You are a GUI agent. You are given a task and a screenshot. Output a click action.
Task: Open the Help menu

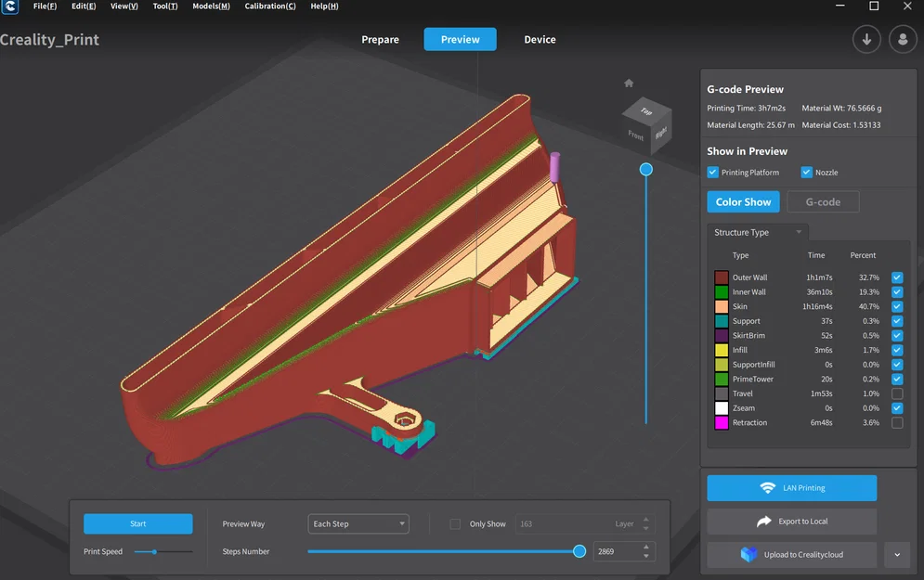pos(324,6)
